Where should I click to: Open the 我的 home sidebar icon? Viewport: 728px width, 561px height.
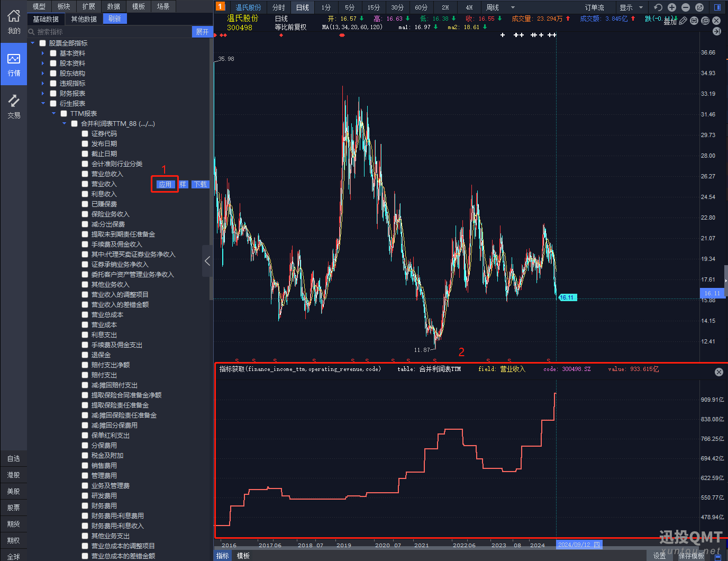(14, 22)
